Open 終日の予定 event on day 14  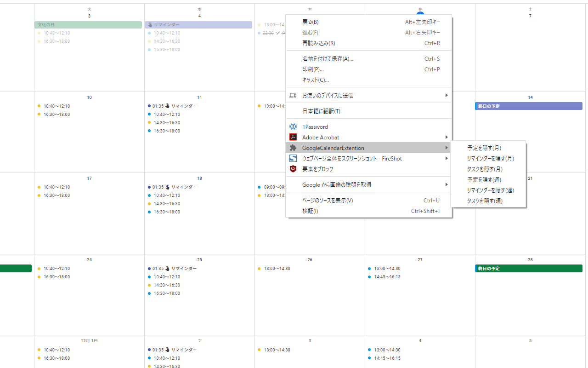click(x=529, y=106)
